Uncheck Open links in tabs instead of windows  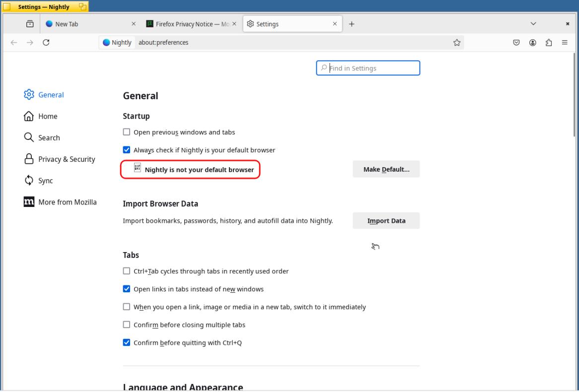click(127, 289)
